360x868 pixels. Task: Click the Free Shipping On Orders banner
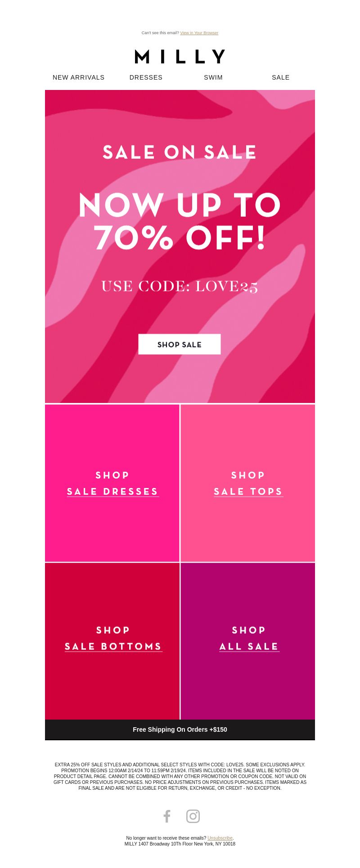click(180, 729)
